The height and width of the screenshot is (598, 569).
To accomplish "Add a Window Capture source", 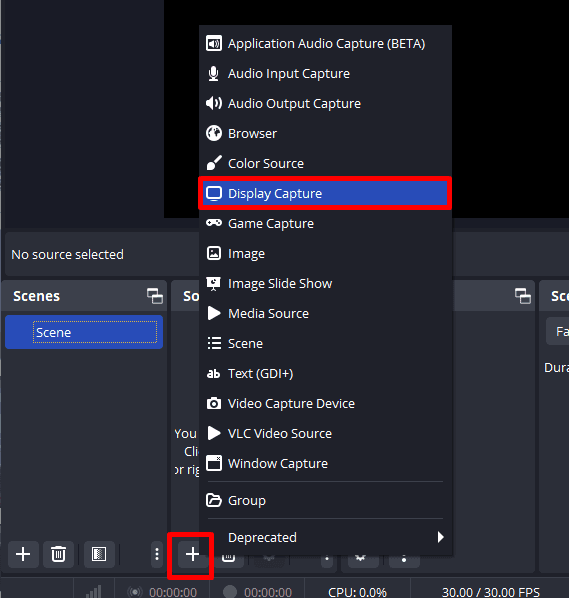I will [325, 463].
